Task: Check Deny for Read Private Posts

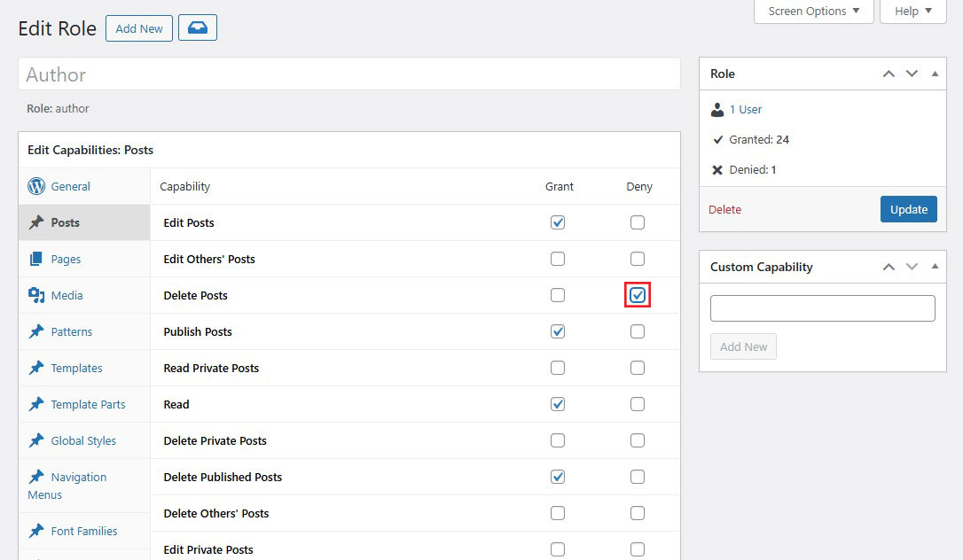Action: (638, 368)
